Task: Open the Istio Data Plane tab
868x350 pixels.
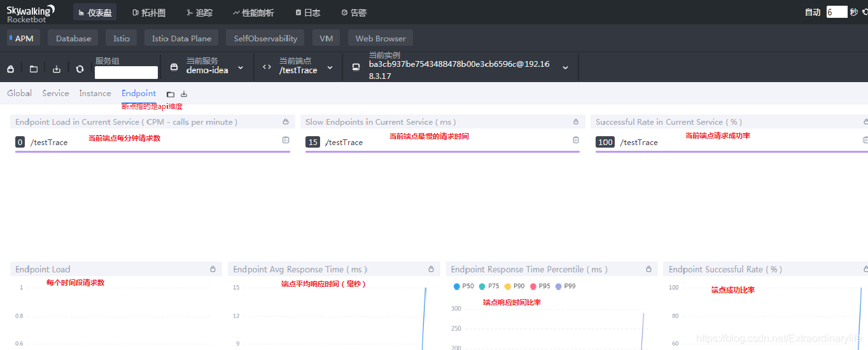Action: pyautogui.click(x=181, y=38)
